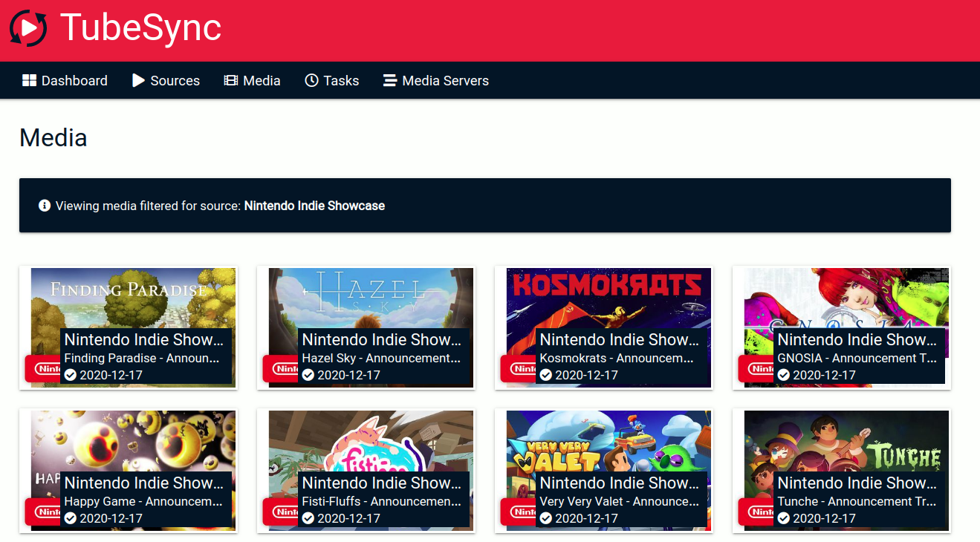The image size is (980, 542).
Task: Click 2020-12-17 date on Very Very Valet card
Action: coord(586,518)
